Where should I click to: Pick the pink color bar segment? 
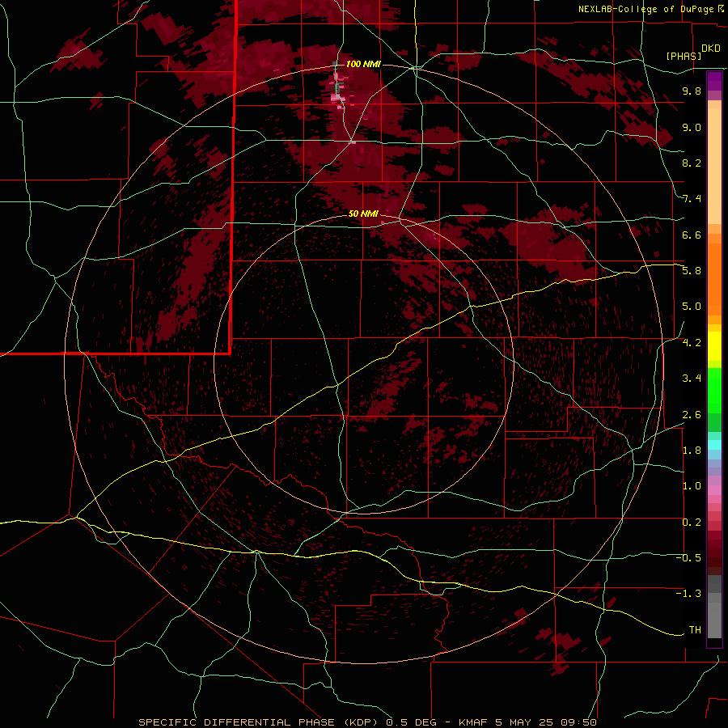click(x=714, y=490)
